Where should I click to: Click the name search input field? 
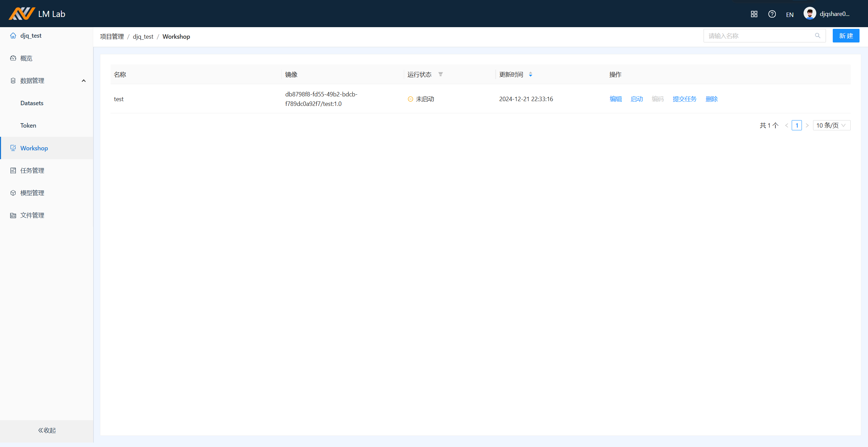[759, 36]
